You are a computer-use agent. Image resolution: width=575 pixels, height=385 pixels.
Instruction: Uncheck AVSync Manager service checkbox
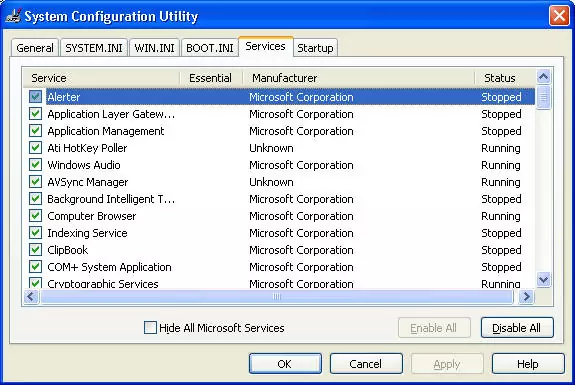tap(36, 182)
